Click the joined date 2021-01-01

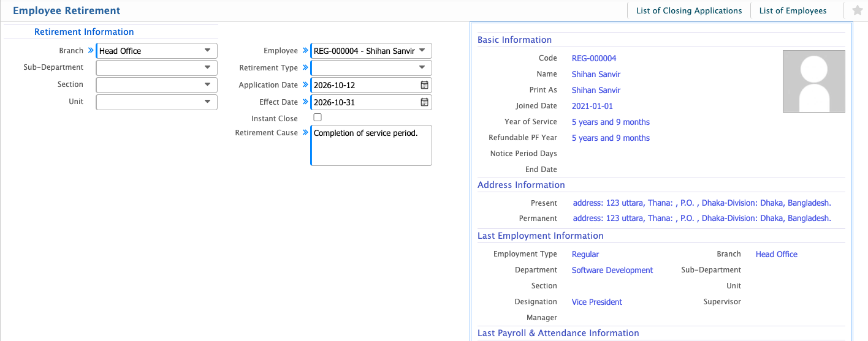click(x=592, y=106)
